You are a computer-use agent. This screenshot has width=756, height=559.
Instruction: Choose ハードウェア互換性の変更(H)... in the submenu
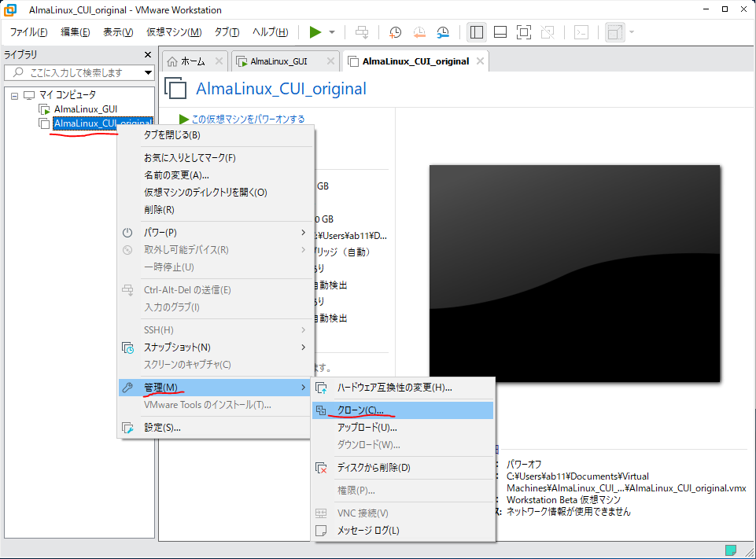click(x=403, y=388)
